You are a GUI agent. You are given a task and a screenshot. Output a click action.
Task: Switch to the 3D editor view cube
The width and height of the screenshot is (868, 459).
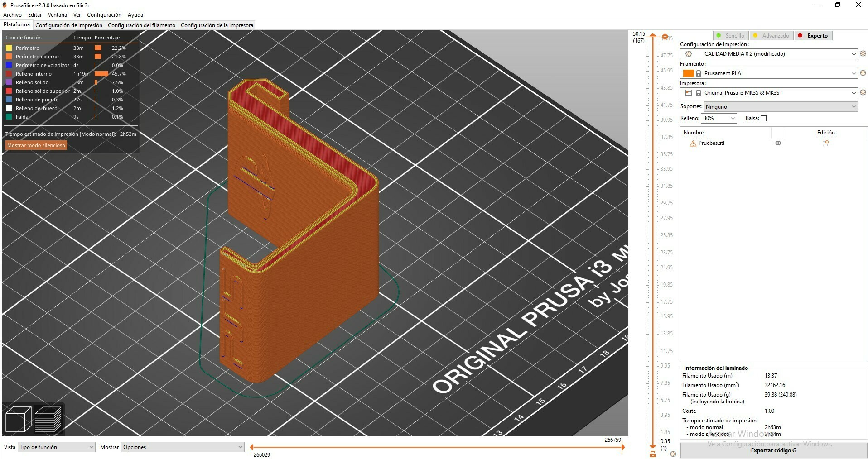pyautogui.click(x=18, y=419)
